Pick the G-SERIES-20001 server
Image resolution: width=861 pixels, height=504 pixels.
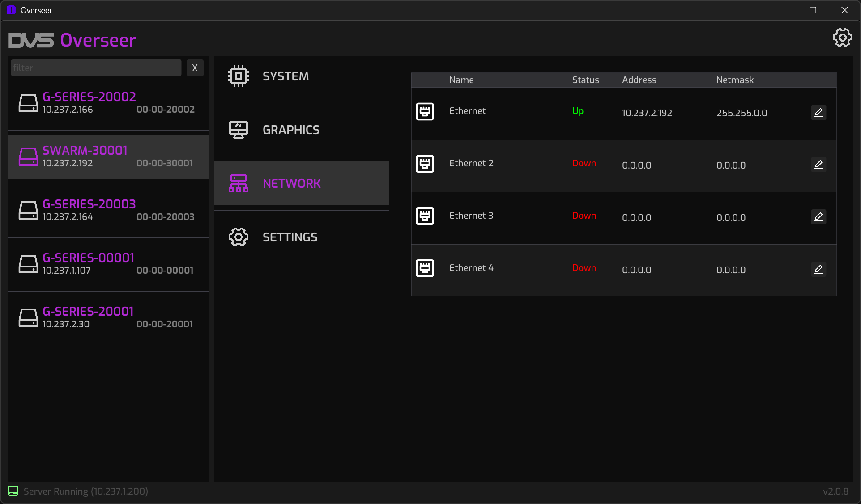108,318
